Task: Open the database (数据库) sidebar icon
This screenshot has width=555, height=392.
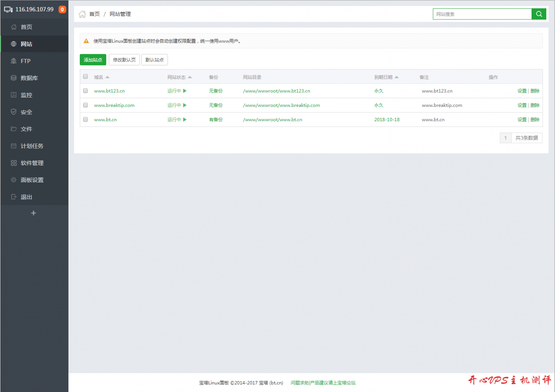Action: [13, 78]
